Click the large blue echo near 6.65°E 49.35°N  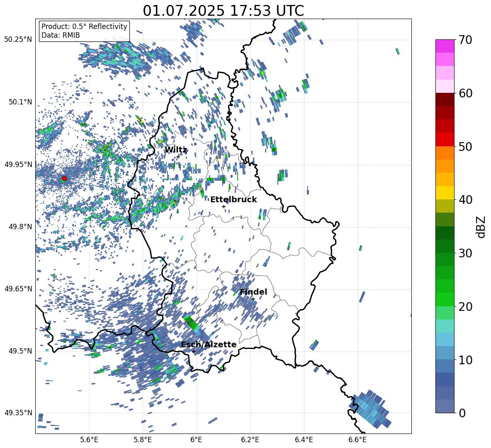(369, 409)
